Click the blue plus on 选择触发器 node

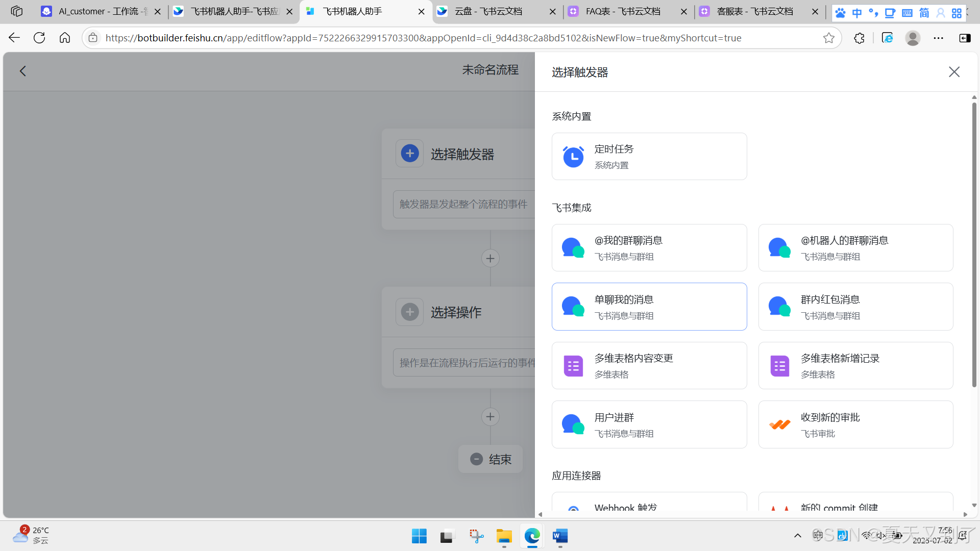410,154
